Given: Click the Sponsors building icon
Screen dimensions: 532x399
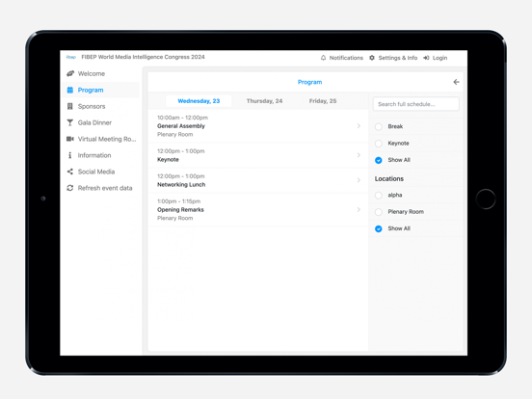Looking at the screenshot, I should pyautogui.click(x=70, y=106).
